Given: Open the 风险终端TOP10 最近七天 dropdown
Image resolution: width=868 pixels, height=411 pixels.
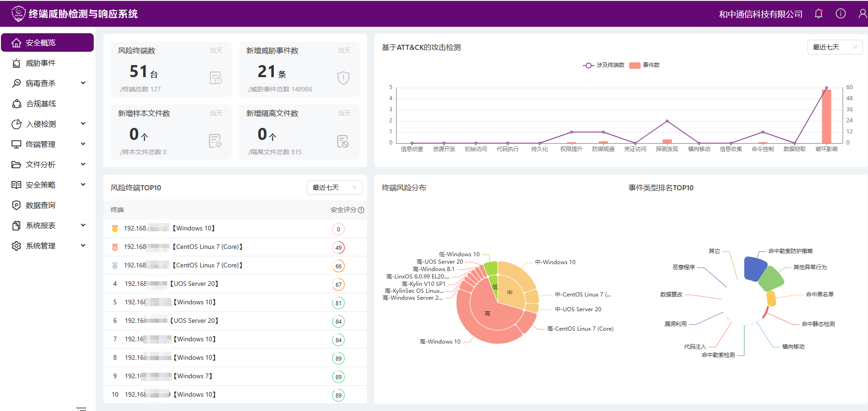Looking at the screenshot, I should 334,187.
